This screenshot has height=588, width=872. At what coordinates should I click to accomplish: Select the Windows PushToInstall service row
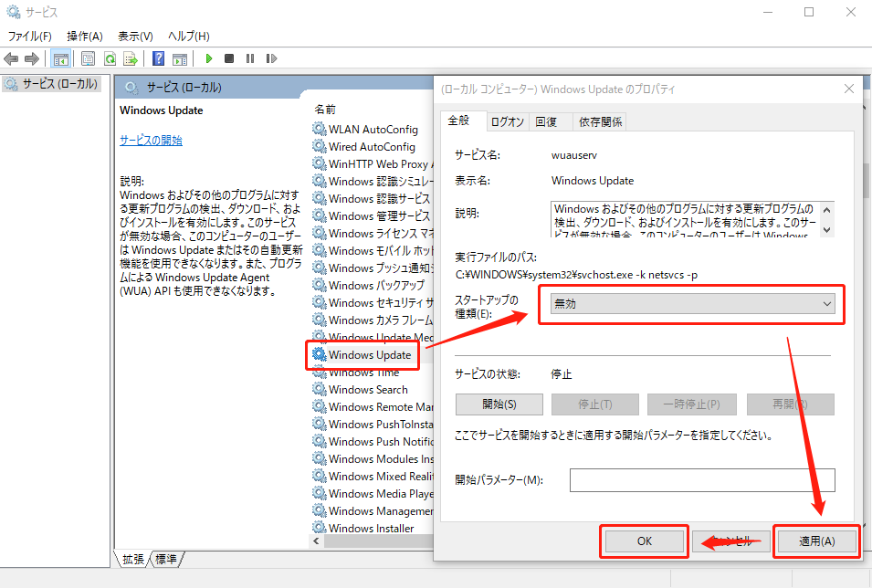[x=372, y=424]
